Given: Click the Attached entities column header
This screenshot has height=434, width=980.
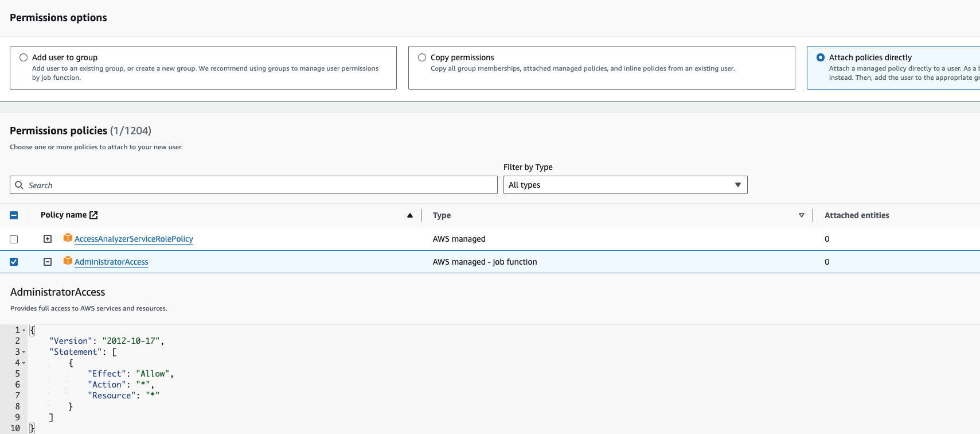Looking at the screenshot, I should pyautogui.click(x=857, y=215).
